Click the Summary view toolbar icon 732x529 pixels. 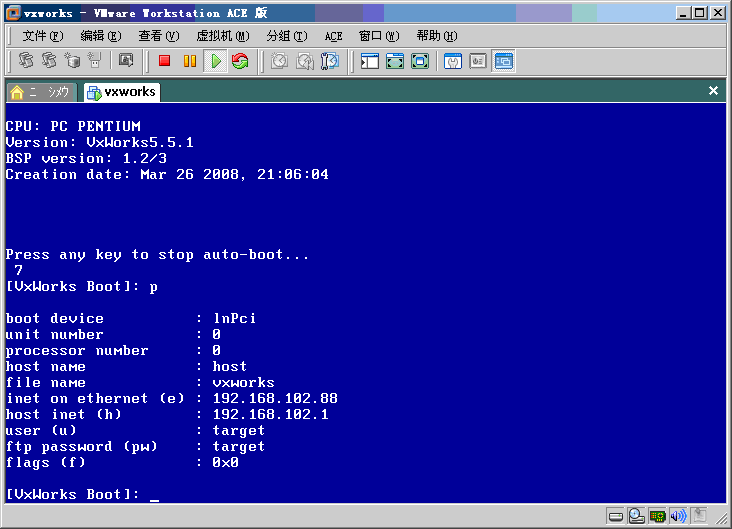pyautogui.click(x=453, y=61)
